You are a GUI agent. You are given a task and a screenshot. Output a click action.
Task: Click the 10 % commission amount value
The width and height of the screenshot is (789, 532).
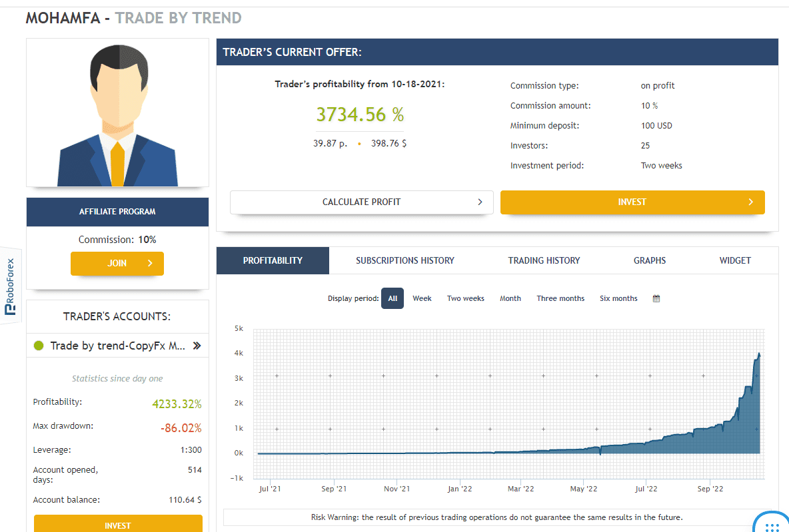click(649, 106)
